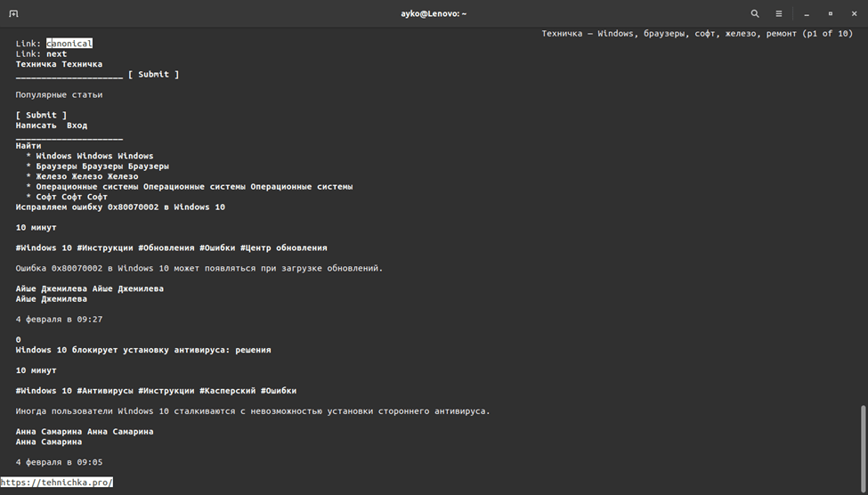The image size is (868, 495).
Task: Maximize the terminal window
Action: tap(831, 13)
